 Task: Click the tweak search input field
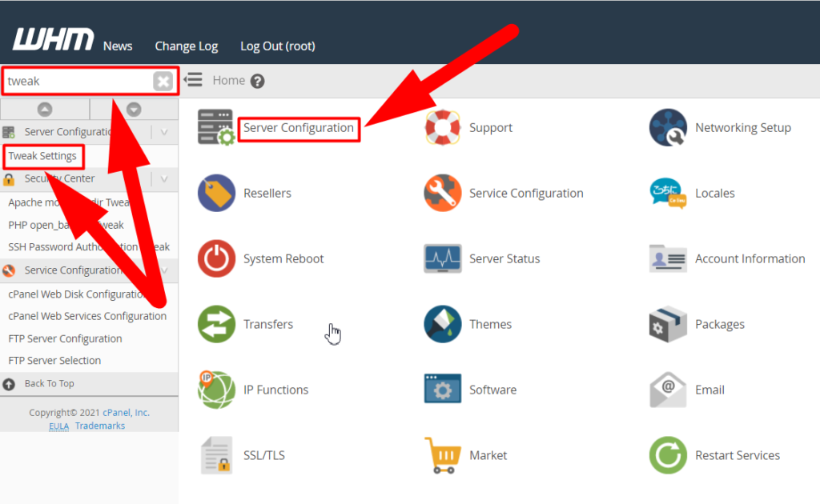click(78, 81)
